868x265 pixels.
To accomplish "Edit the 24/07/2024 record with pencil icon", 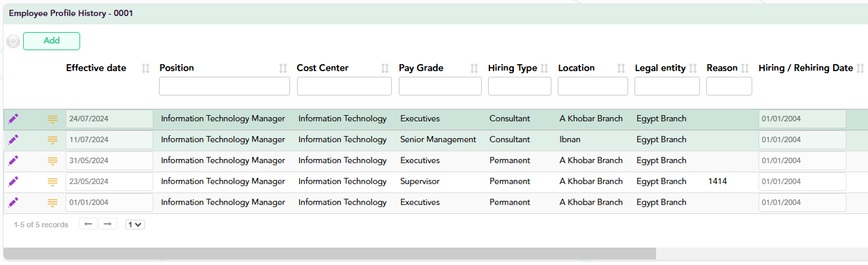I will point(13,119).
